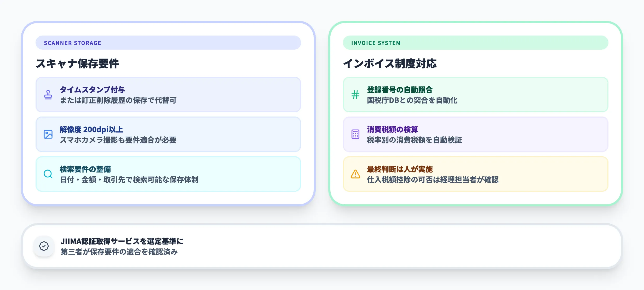Click the スキャナ保存要件 heading
Screen dimensions: 644x290
77,63
